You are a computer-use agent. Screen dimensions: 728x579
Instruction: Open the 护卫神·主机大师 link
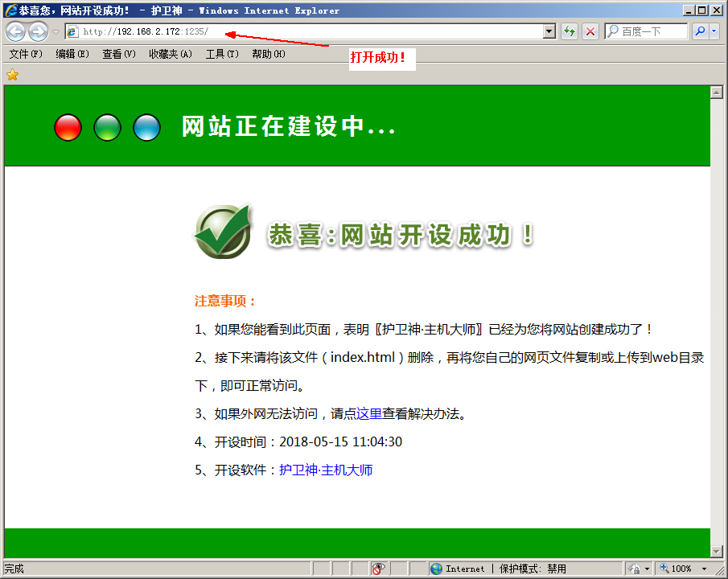point(326,470)
